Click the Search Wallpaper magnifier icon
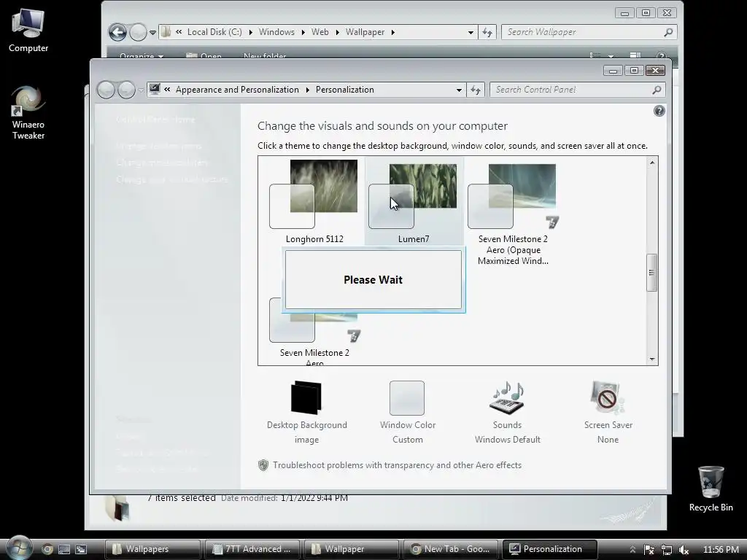This screenshot has height=560, width=747. [x=668, y=32]
